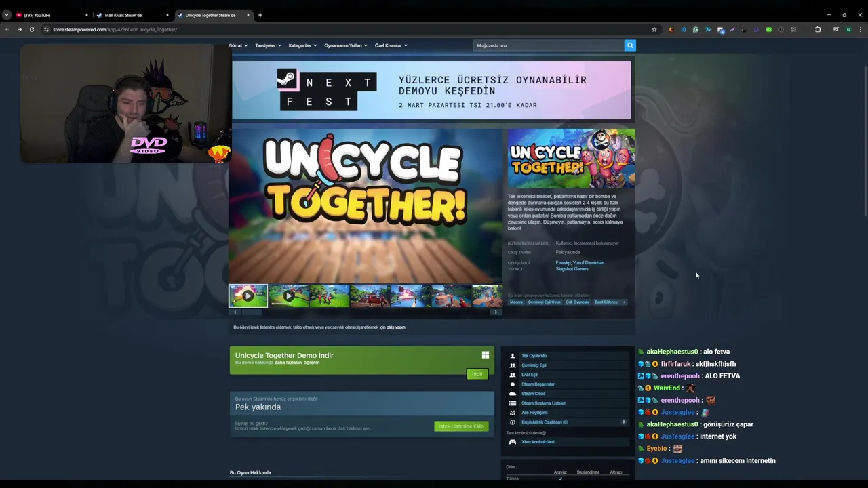
Task: Expand the Kategoriler dropdown menu
Action: click(302, 45)
